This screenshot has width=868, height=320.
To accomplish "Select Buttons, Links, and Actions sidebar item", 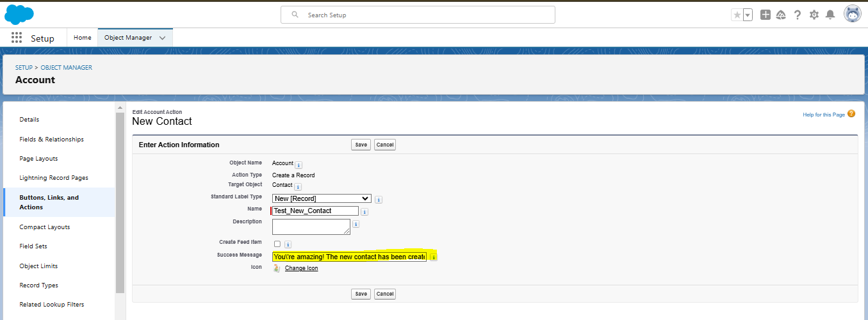I will coord(59,202).
